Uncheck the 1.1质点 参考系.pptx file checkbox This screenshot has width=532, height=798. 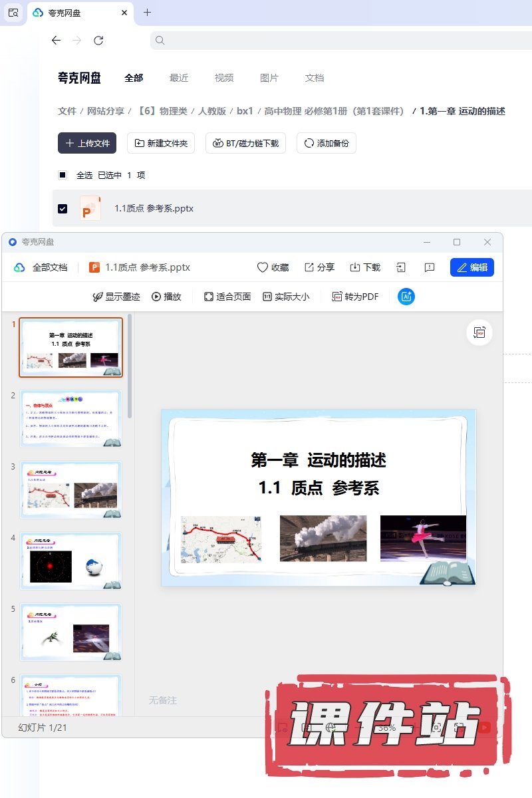(63, 208)
